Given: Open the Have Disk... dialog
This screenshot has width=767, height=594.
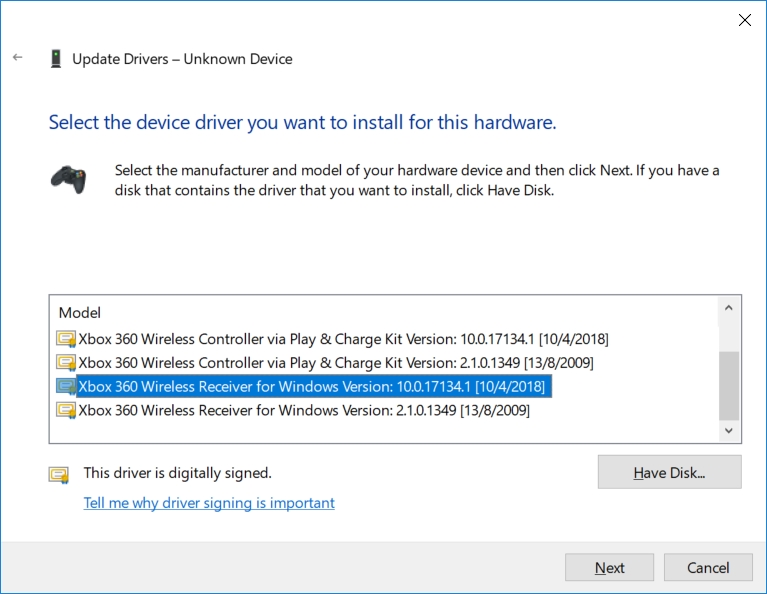Looking at the screenshot, I should (669, 472).
